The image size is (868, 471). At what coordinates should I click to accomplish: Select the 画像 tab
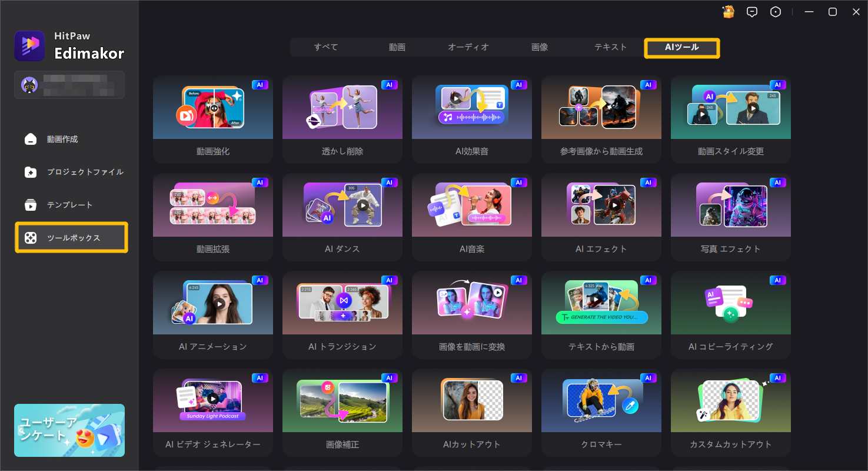click(x=539, y=47)
